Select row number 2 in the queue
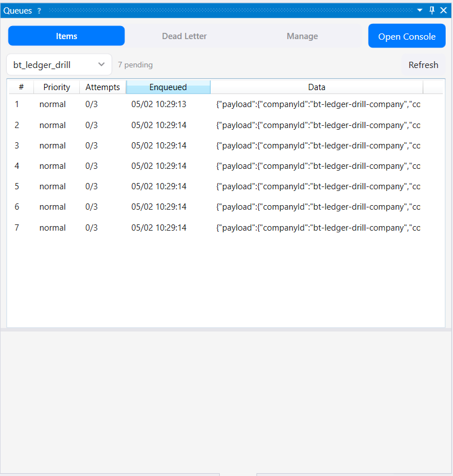 coord(226,125)
